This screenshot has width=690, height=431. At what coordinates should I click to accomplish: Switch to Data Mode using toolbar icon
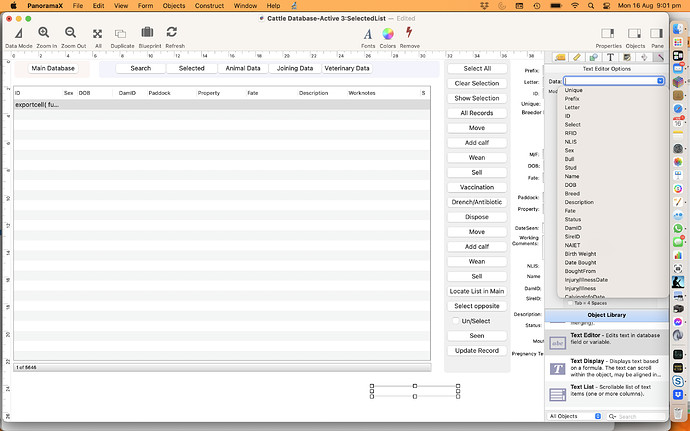pos(18,33)
